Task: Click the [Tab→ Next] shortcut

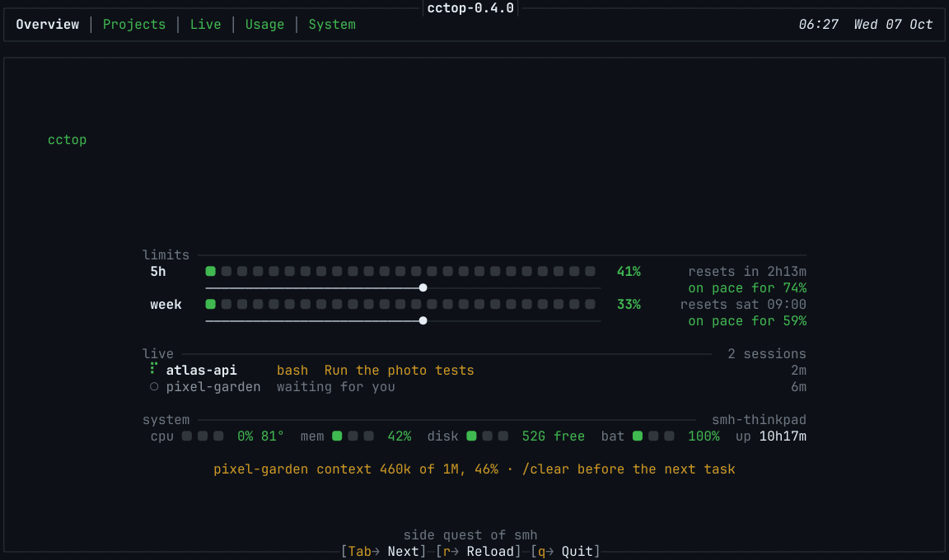Action: pos(384,552)
